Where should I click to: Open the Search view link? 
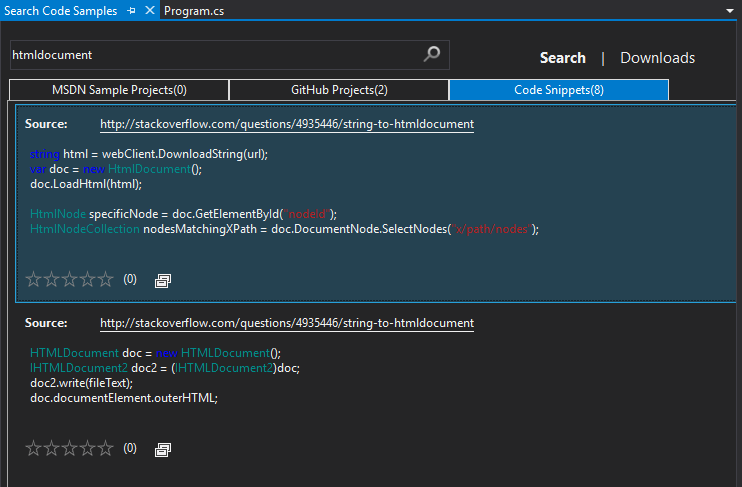pyautogui.click(x=563, y=58)
